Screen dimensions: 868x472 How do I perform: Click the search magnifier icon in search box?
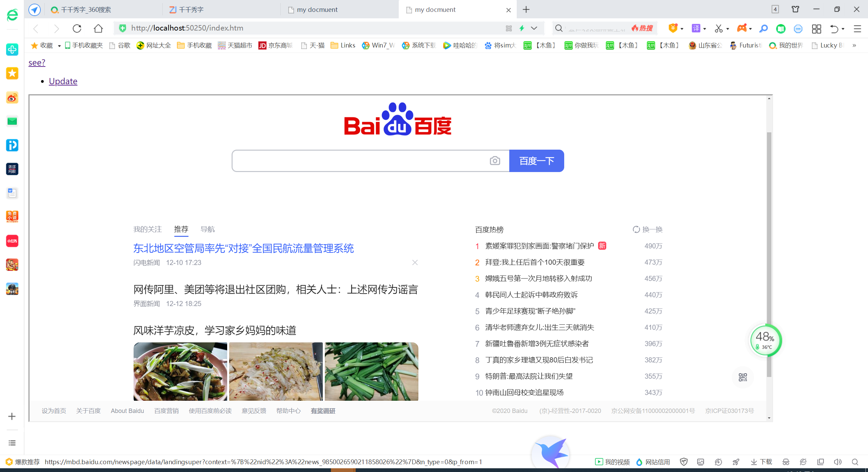[x=559, y=28]
